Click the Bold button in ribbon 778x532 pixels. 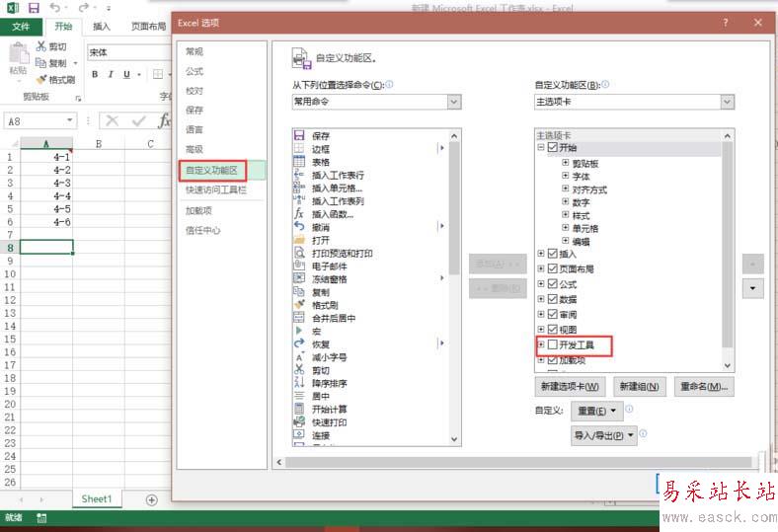click(x=95, y=74)
